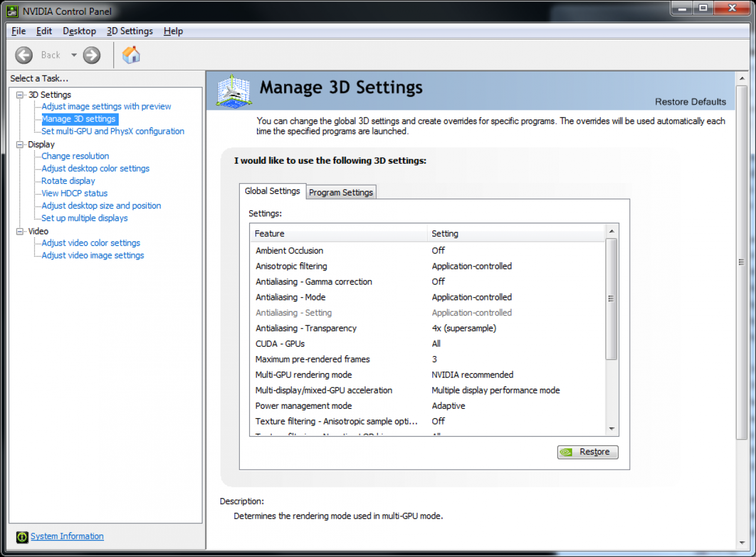The height and width of the screenshot is (557, 756).
Task: Open View HDCP status
Action: tap(74, 193)
